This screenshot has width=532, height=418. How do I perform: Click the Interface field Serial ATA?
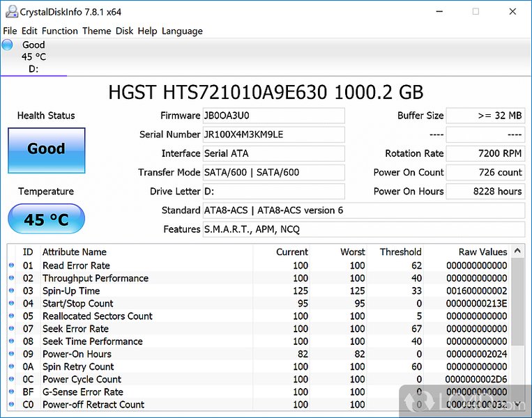click(x=274, y=153)
